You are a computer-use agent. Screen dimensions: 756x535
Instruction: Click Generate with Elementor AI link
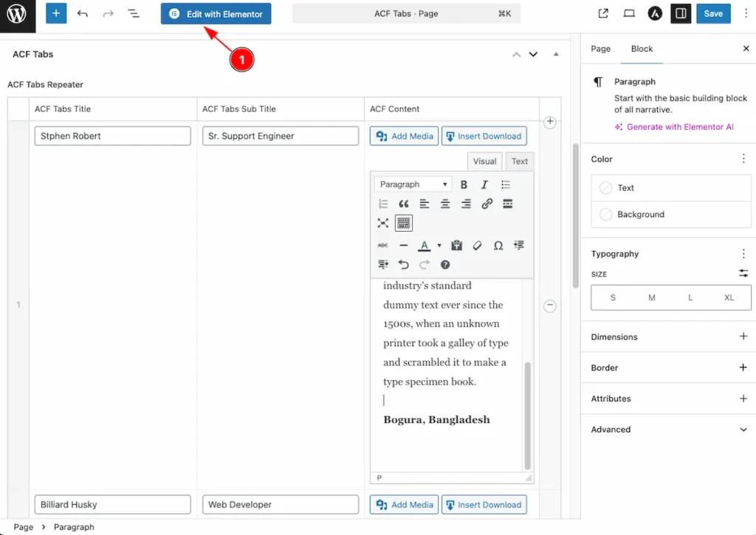point(679,127)
